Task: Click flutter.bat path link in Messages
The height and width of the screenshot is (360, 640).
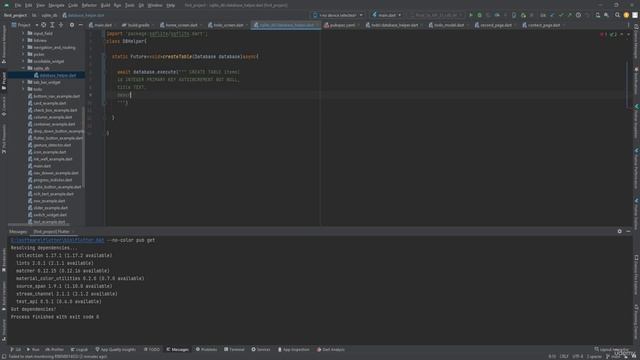Action: pos(57,240)
